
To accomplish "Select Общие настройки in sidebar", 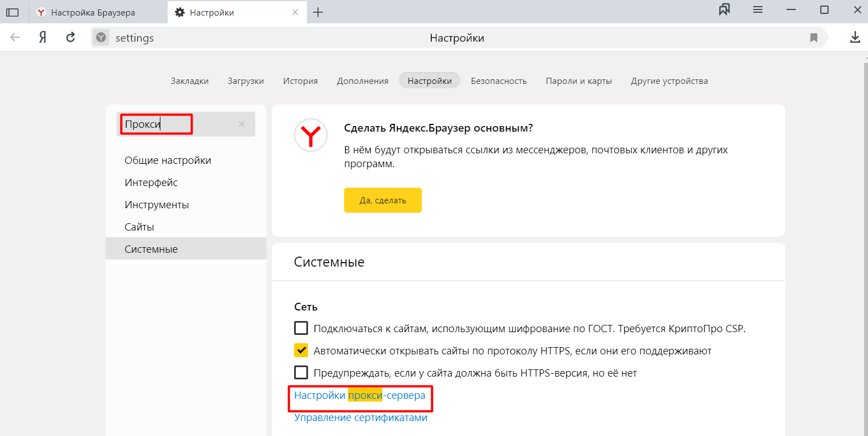I will coord(168,160).
